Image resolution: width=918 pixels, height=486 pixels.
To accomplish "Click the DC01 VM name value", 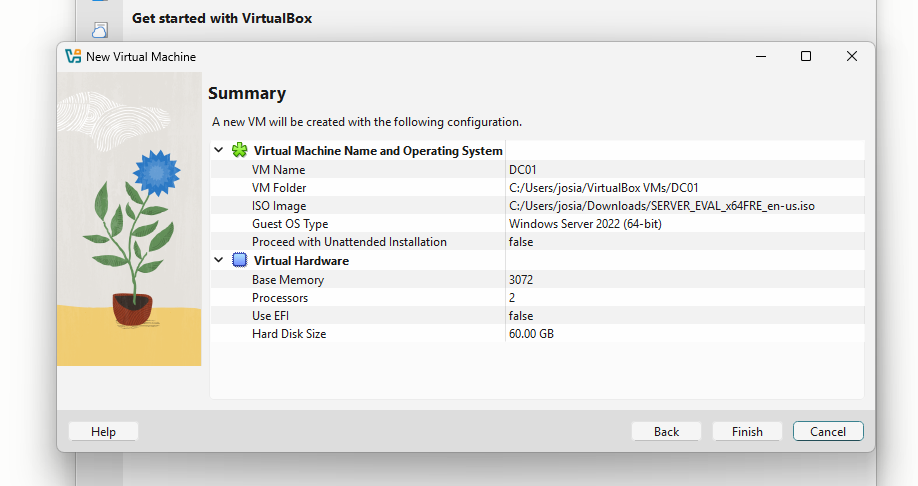I will coord(523,170).
